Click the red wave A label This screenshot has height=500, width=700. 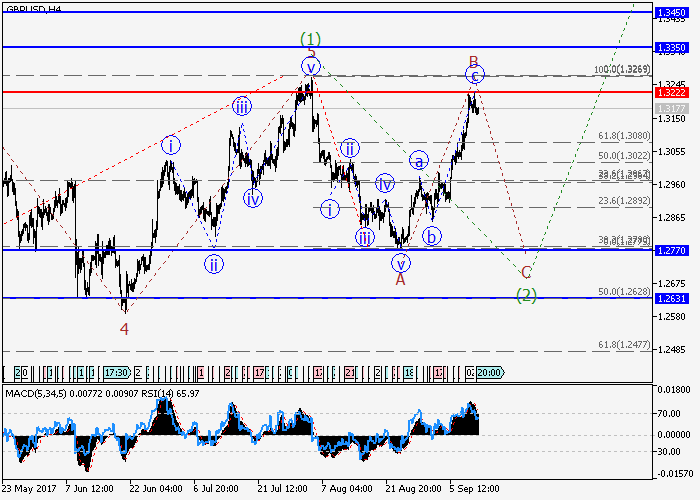pyautogui.click(x=400, y=279)
